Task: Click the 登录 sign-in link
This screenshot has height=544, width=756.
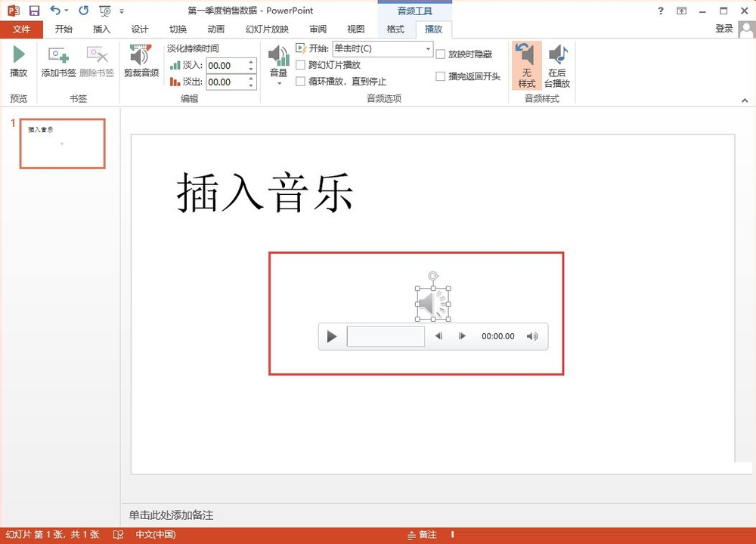Action: coord(724,29)
